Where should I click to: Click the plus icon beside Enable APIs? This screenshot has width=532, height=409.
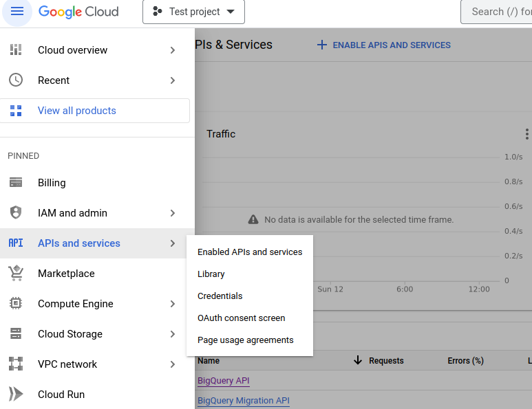coord(321,45)
